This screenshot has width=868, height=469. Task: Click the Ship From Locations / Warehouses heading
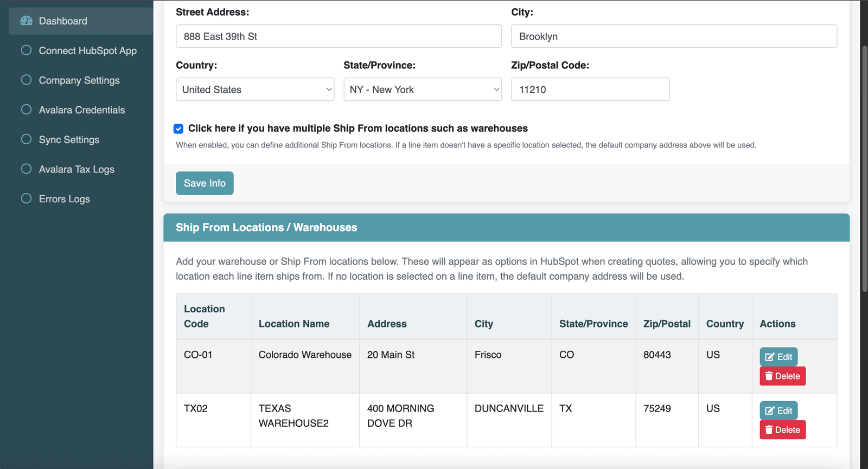pos(266,227)
